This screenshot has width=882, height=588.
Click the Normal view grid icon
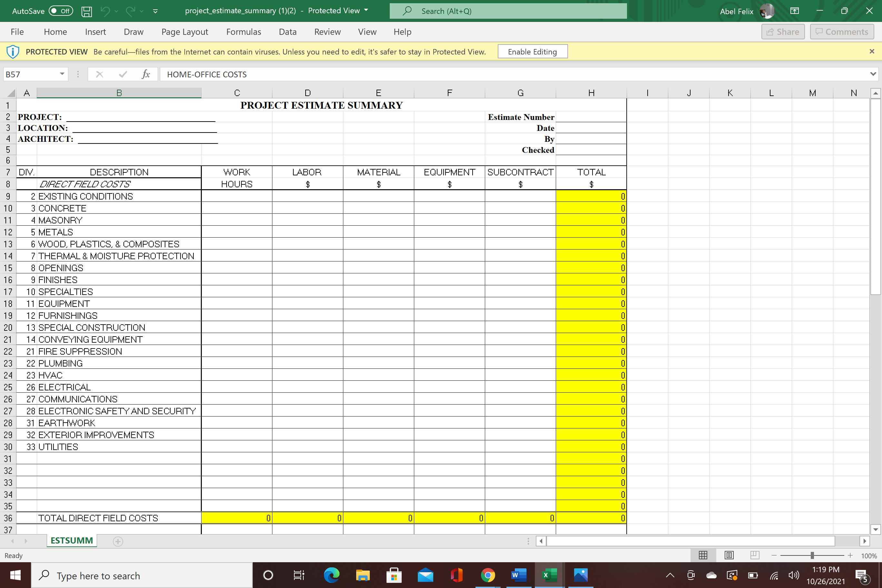point(703,555)
